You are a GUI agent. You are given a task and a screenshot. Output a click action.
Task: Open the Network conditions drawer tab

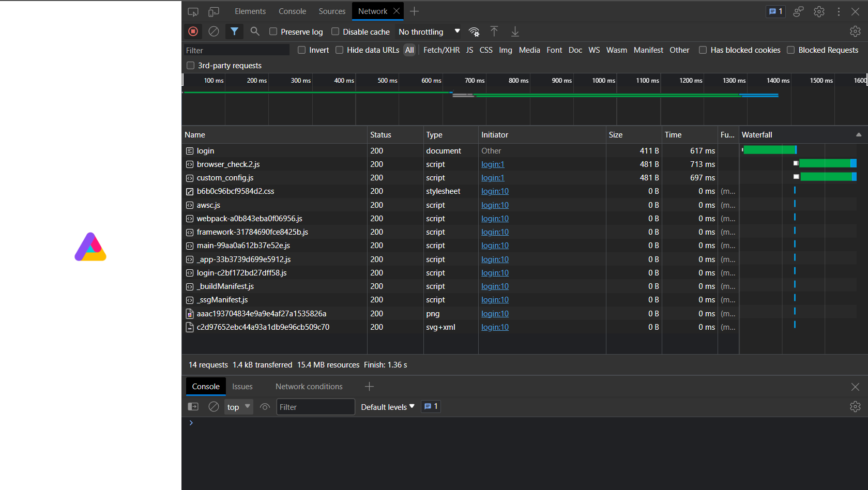point(309,387)
